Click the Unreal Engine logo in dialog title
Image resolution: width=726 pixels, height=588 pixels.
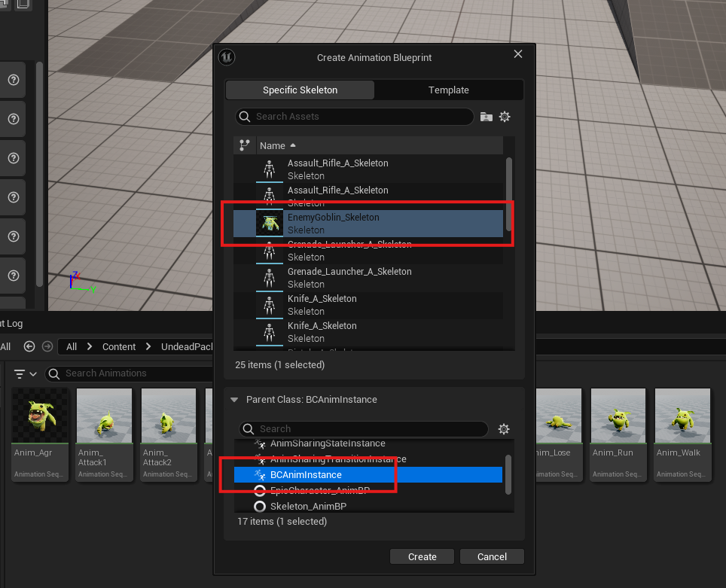click(x=227, y=57)
